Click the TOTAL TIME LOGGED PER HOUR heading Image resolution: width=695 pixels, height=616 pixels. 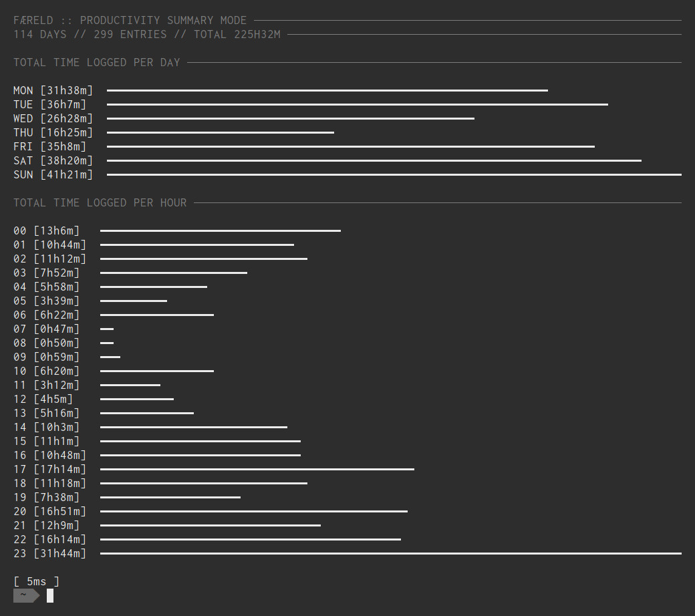pos(100,203)
